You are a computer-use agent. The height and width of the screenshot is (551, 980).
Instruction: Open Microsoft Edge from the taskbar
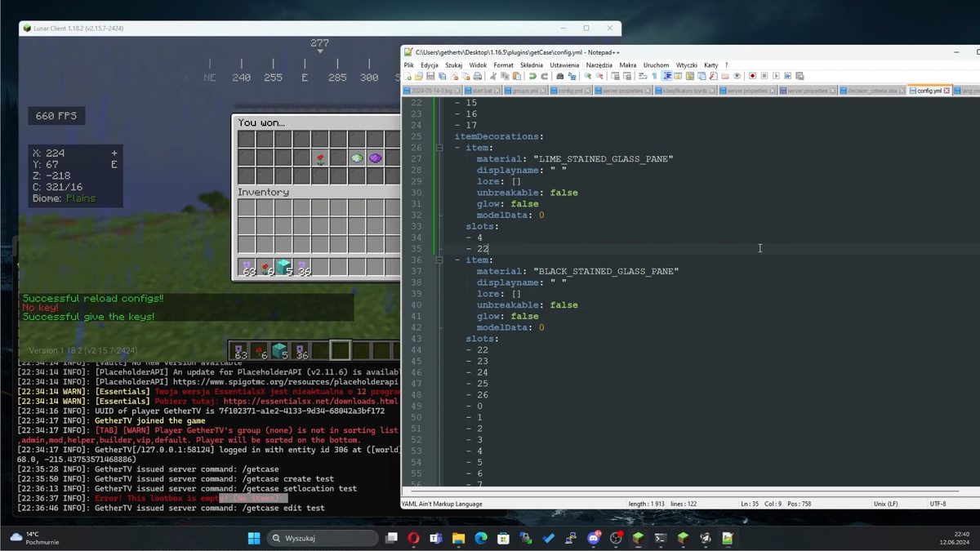pyautogui.click(x=481, y=538)
